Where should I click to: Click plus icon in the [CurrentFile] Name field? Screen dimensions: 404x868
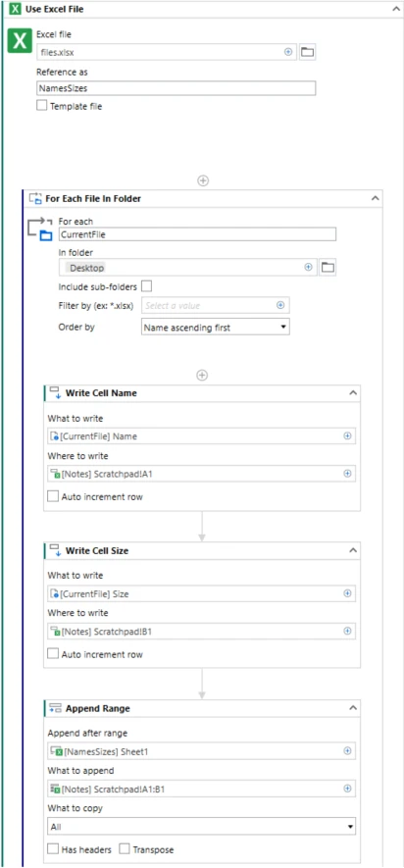pos(347,436)
